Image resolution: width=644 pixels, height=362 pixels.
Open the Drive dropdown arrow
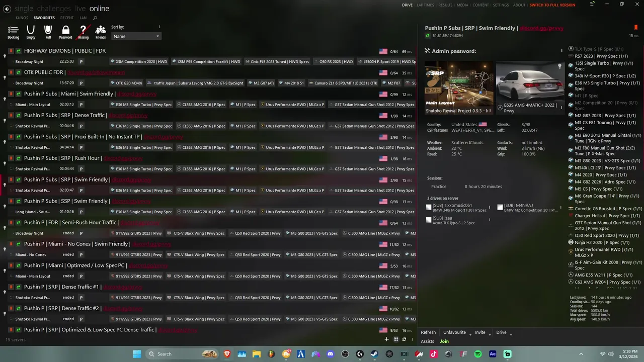click(x=511, y=334)
